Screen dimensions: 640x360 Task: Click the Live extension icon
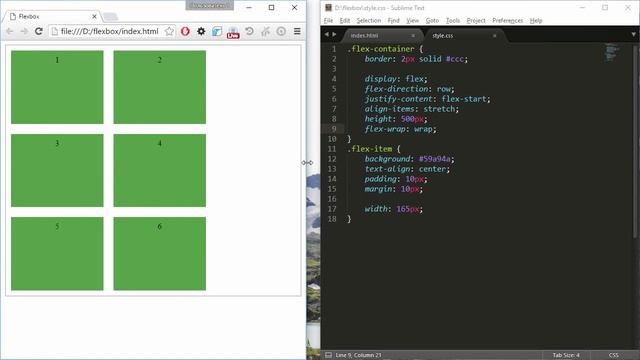click(x=233, y=32)
